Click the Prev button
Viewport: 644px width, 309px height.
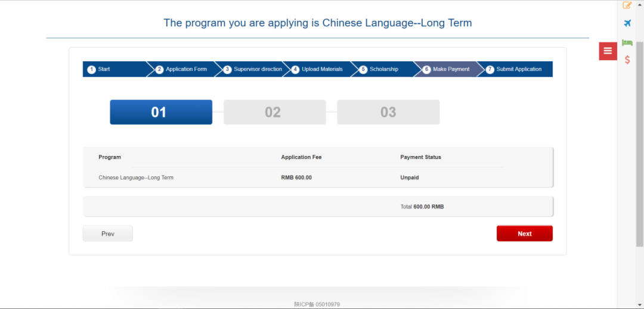[107, 233]
